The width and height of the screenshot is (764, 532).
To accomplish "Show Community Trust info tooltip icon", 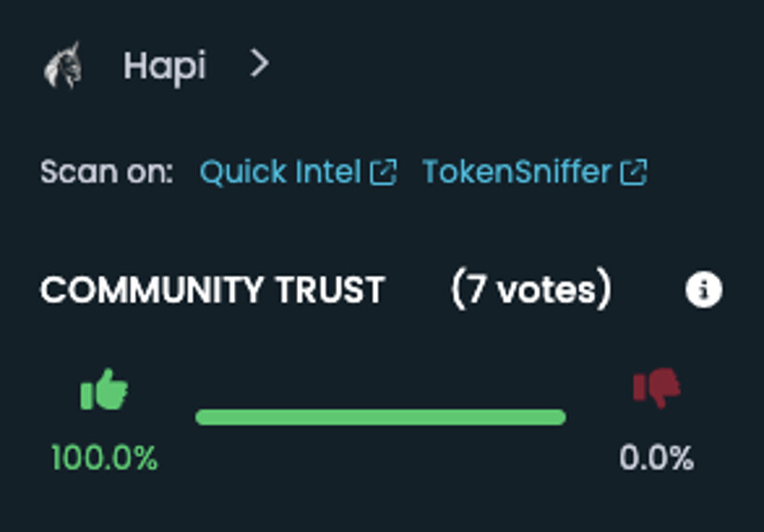I will (x=704, y=290).
